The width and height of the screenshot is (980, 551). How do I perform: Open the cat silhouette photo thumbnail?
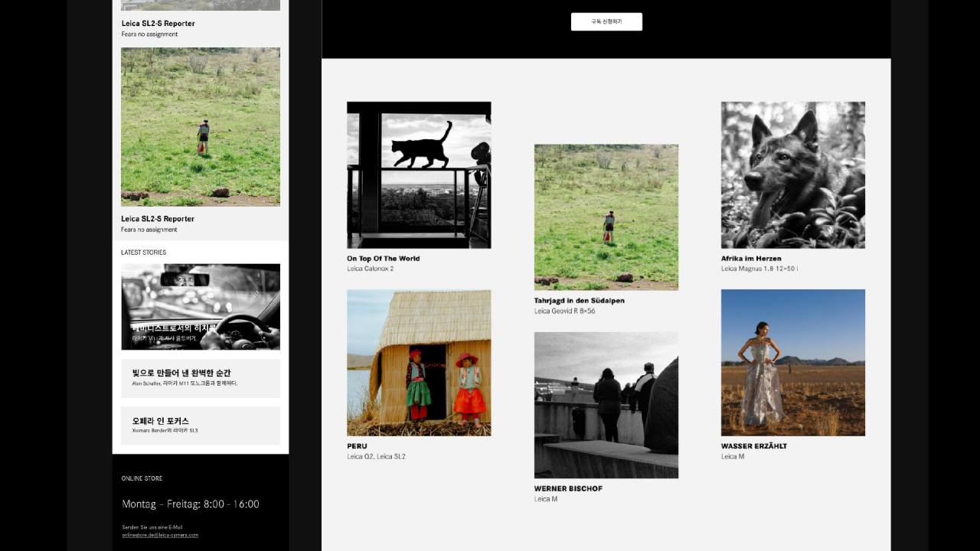coord(419,174)
